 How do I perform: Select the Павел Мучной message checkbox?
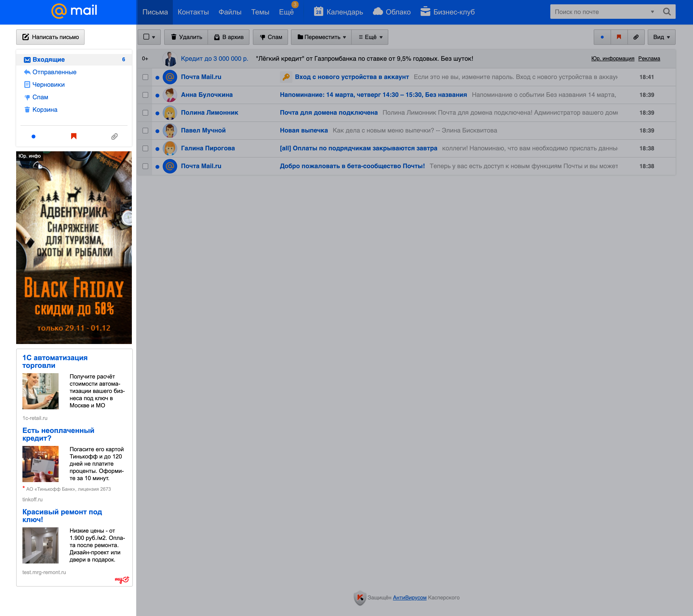coord(145,130)
